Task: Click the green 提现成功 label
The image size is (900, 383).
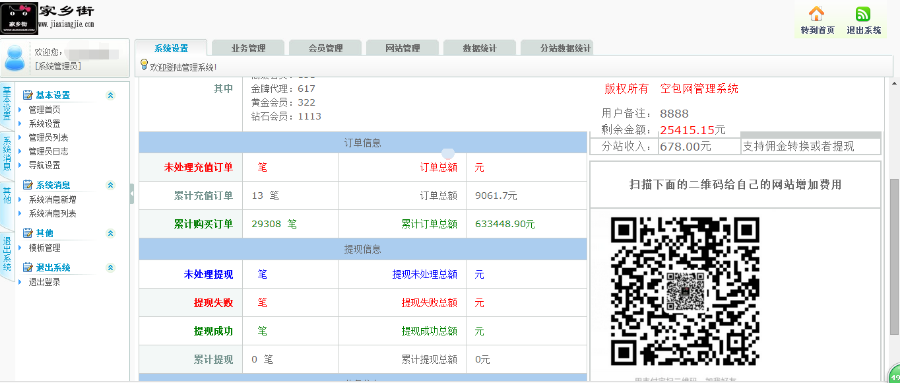Action: point(214,331)
